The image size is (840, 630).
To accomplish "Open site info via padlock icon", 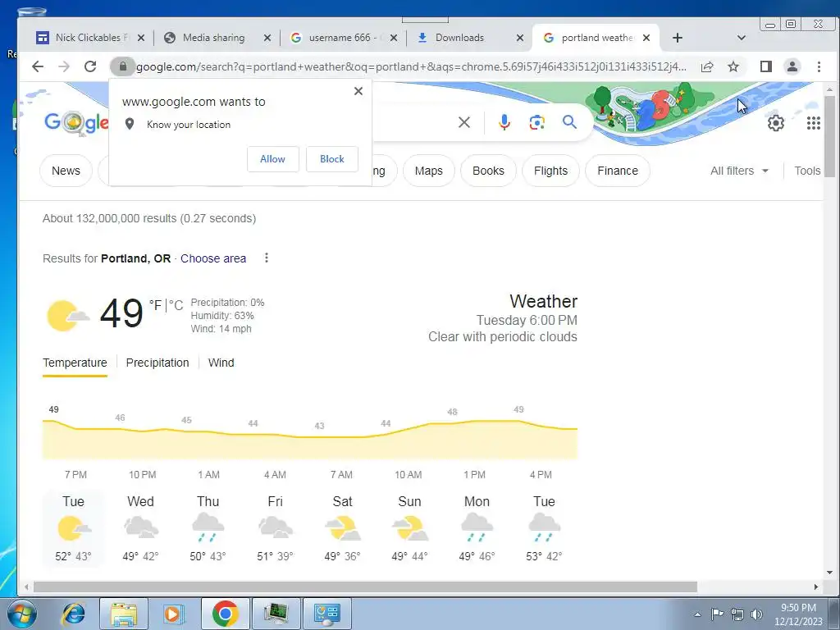I will (x=123, y=66).
